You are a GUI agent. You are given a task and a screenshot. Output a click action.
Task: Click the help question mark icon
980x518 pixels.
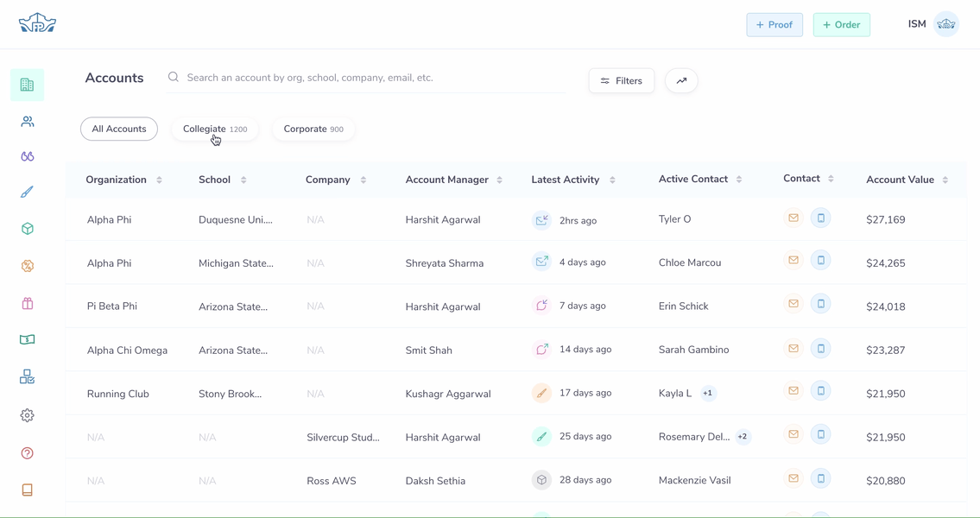[28, 453]
